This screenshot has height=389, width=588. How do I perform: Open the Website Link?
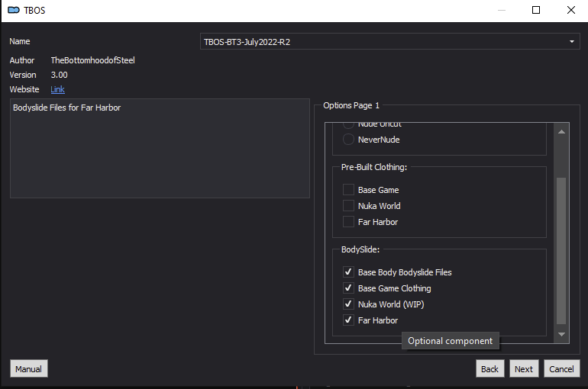57,89
